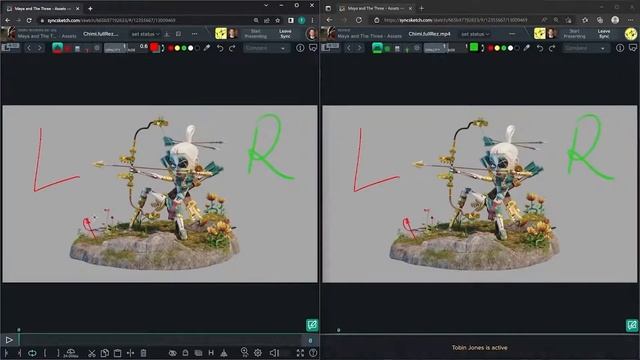Toggle the sketch lock icon
Screen dimensions: 640x360
point(185,353)
